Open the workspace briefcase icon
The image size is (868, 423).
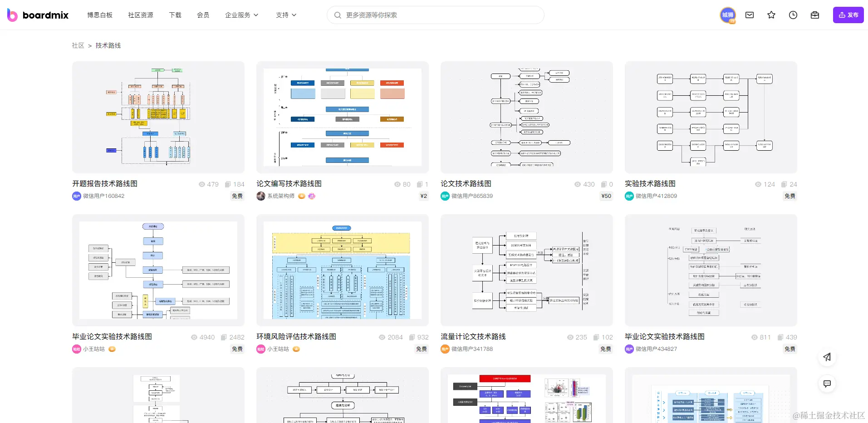click(814, 15)
